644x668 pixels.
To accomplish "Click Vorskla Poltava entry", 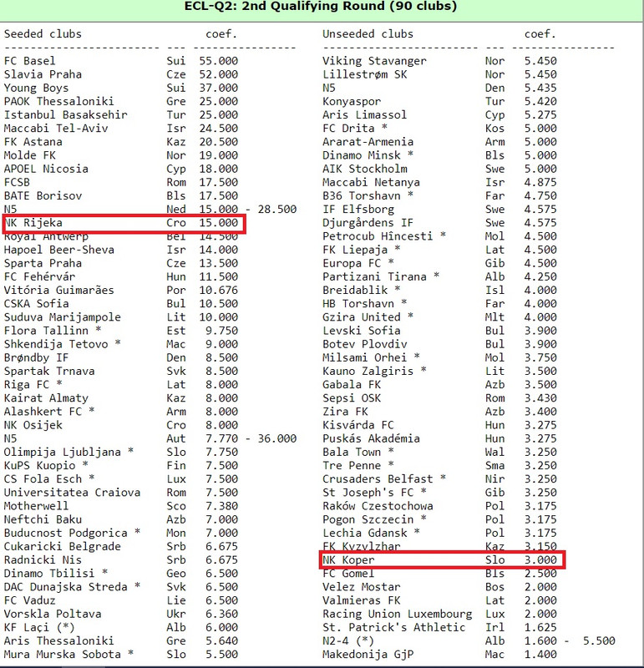I will (53, 614).
